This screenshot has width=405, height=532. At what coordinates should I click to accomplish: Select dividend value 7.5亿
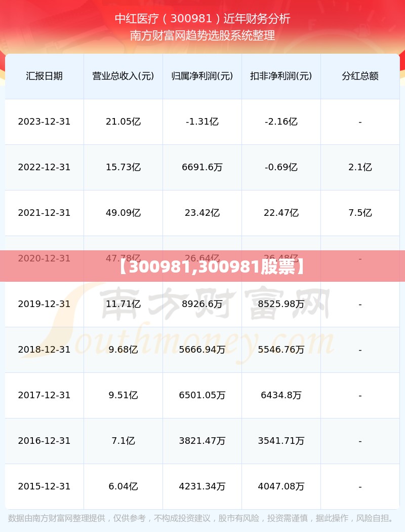pos(360,213)
